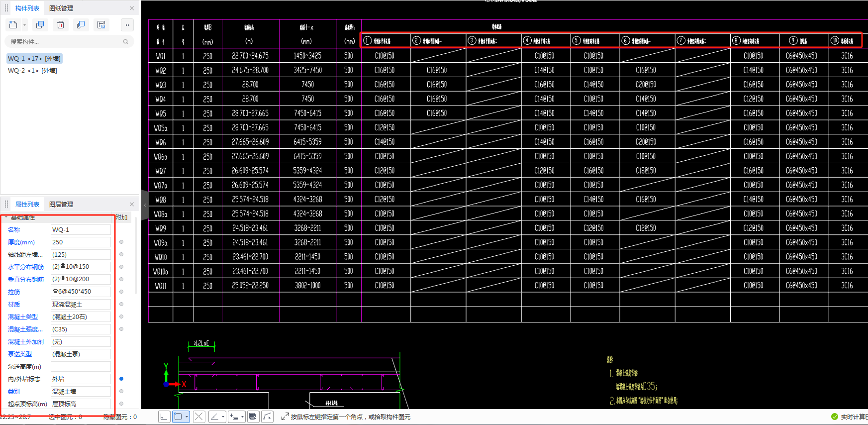868x425 pixels.
Task: Open the 混凝土强度 value (C35)
Action: (81, 329)
